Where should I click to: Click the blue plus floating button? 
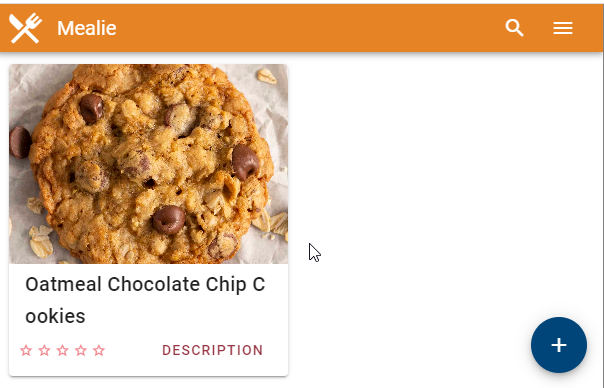click(559, 345)
